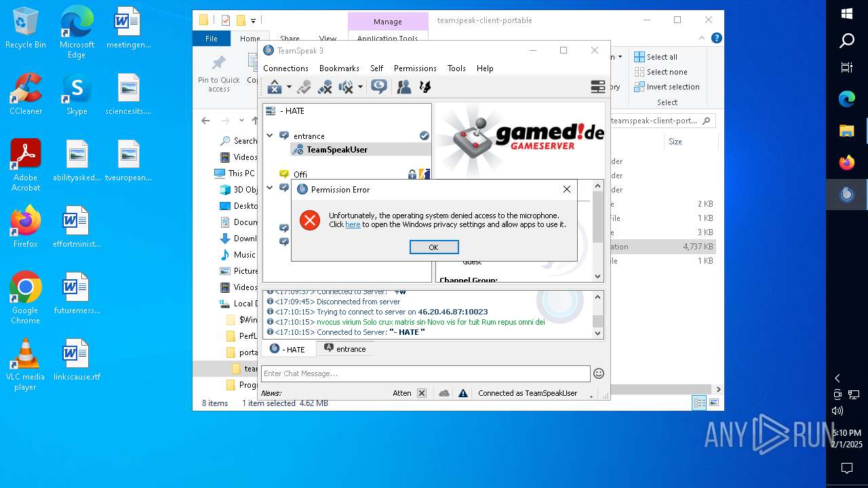
Task: Click the Windows Start button
Action: click(847, 14)
